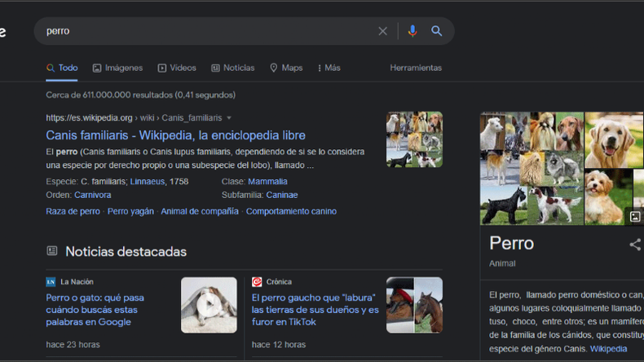644x362 pixels.
Task: Open the Caninae link
Action: 282,195
